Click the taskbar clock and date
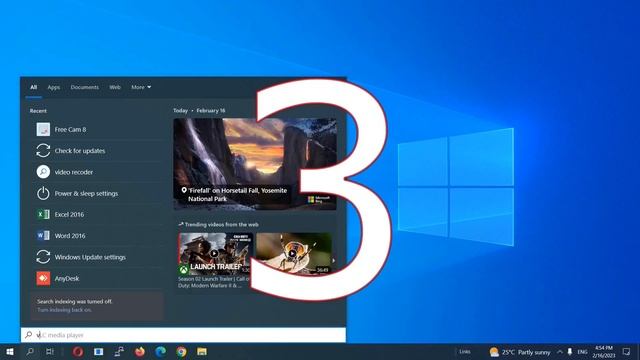The height and width of the screenshot is (360, 640). point(604,351)
